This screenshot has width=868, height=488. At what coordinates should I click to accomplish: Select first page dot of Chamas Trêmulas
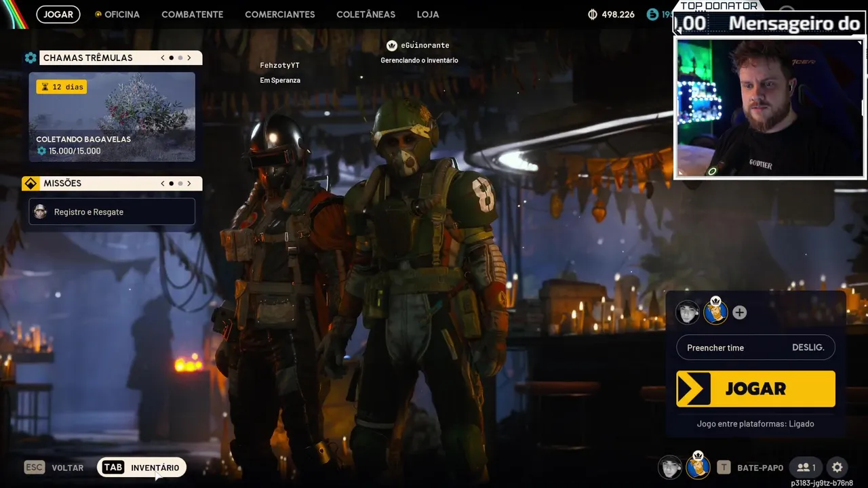point(172,58)
